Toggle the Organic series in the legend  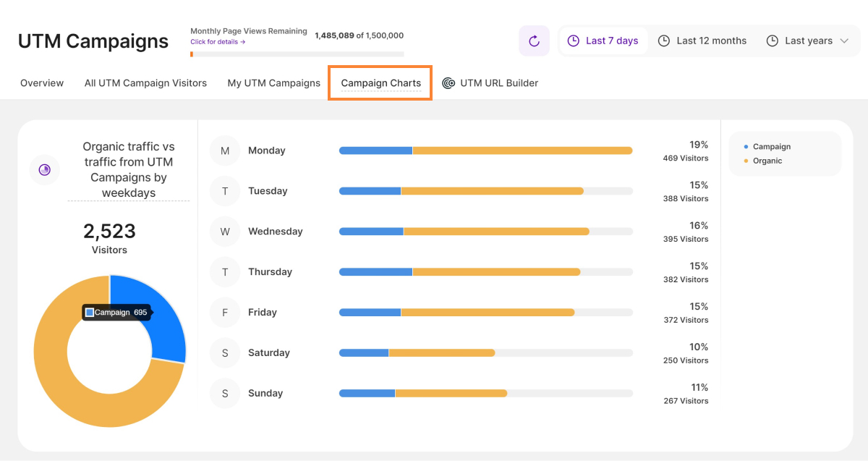coord(767,161)
